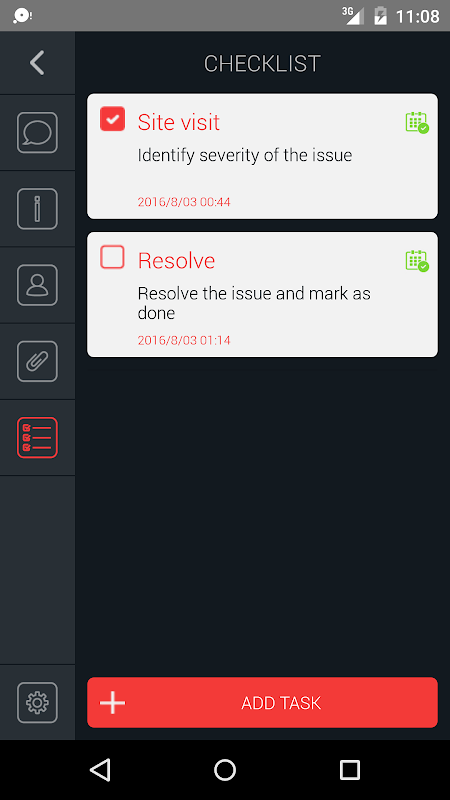450x800 pixels.
Task: Open the comments chat bubble icon
Action: click(37, 133)
